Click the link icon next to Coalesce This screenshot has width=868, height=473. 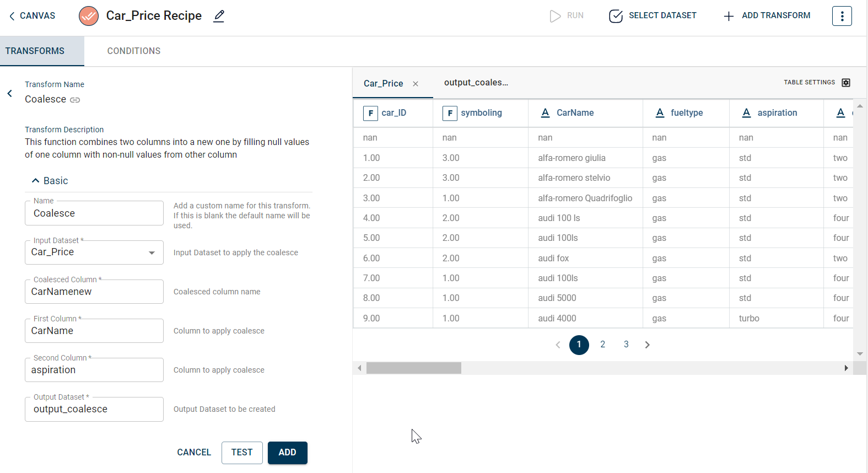(75, 100)
